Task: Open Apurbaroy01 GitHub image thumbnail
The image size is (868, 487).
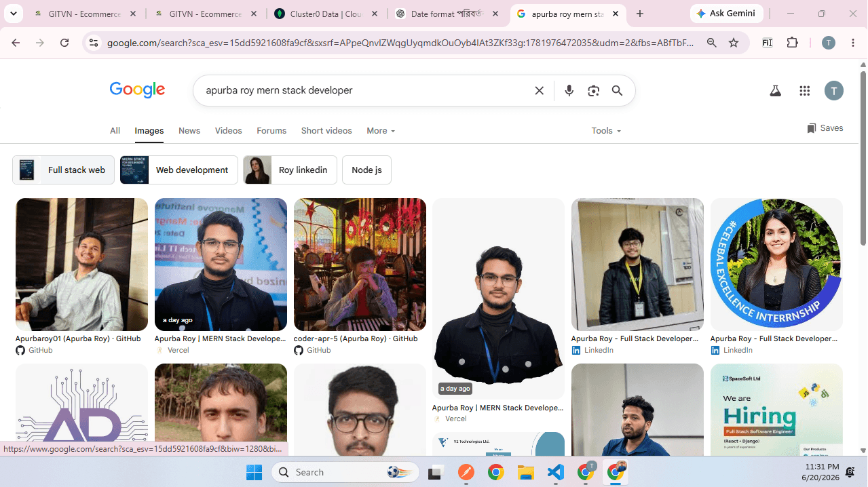Action: click(x=81, y=265)
